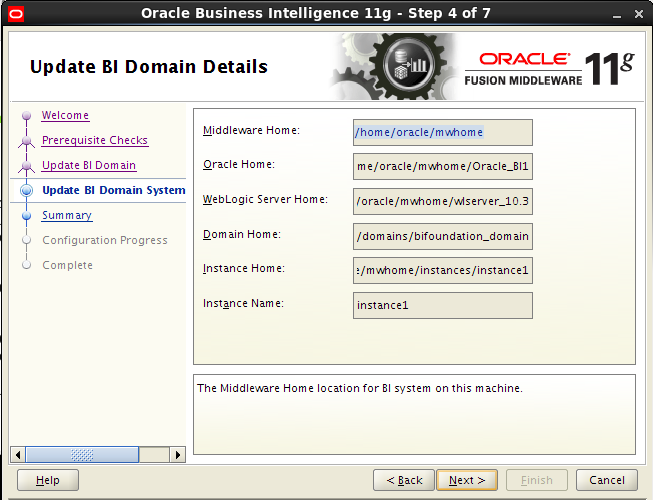Click the Configuration Progress step label
The height and width of the screenshot is (500, 653).
click(105, 240)
